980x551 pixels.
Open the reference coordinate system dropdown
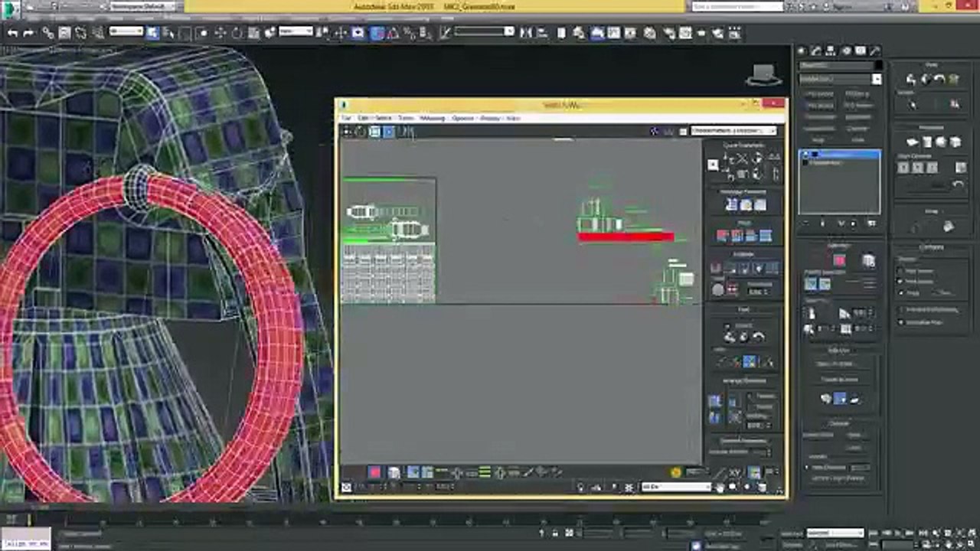click(x=296, y=31)
